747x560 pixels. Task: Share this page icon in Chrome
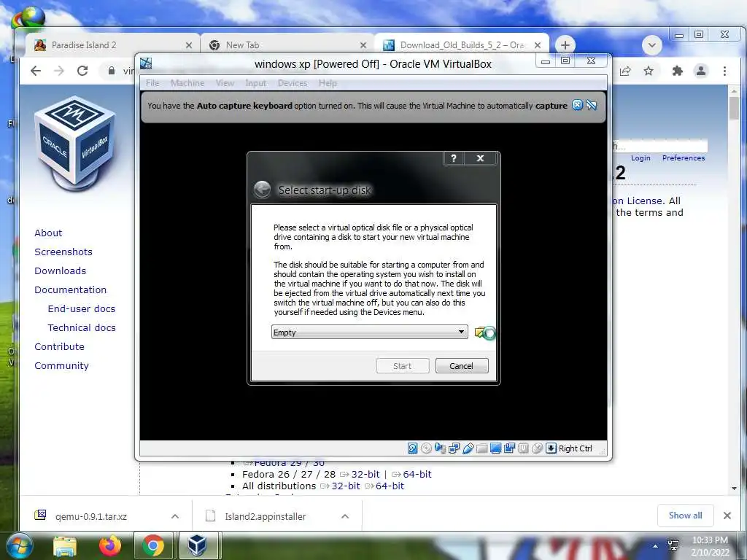pyautogui.click(x=625, y=71)
